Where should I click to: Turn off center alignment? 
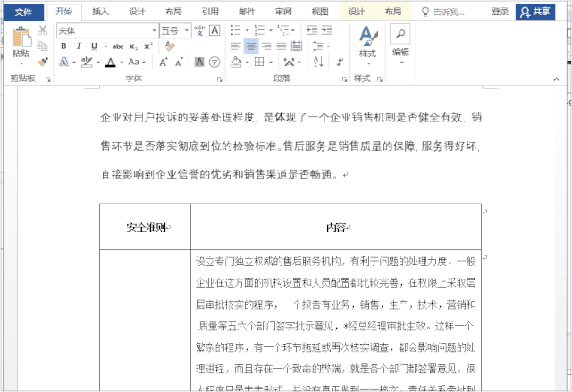[251, 46]
